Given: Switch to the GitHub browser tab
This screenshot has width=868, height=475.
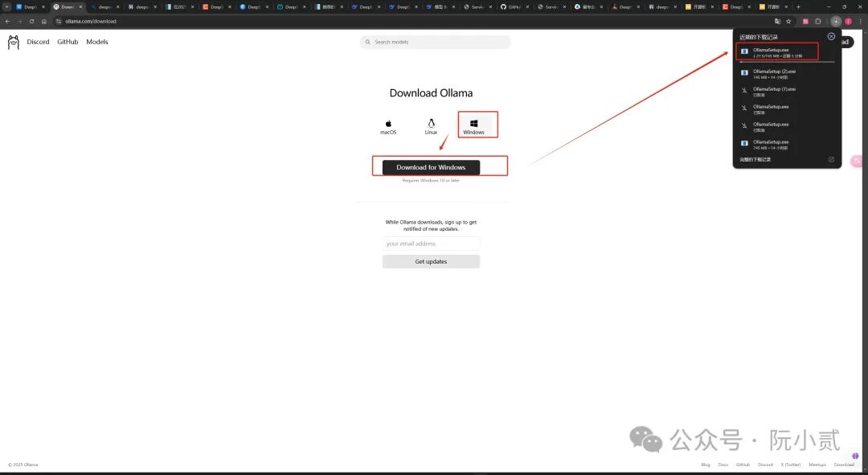Looking at the screenshot, I should 514,6.
